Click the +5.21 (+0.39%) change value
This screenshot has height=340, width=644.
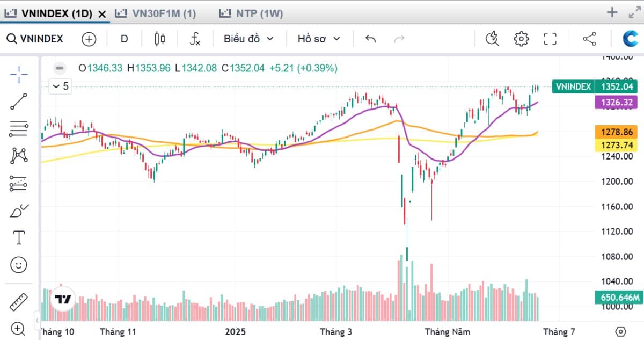[x=303, y=68]
